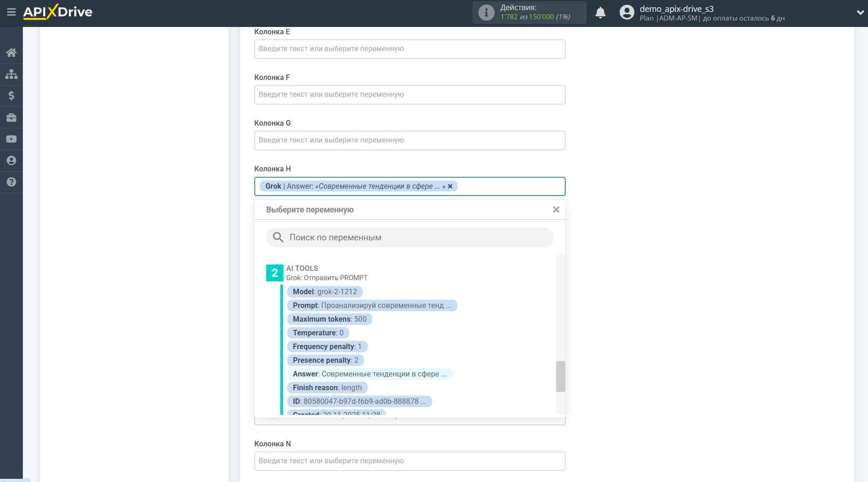Expand the account dropdown chevron
868x482 pixels.
point(860,13)
